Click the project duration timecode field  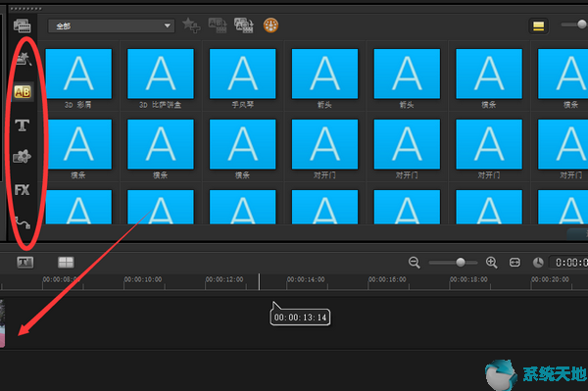[568, 263]
